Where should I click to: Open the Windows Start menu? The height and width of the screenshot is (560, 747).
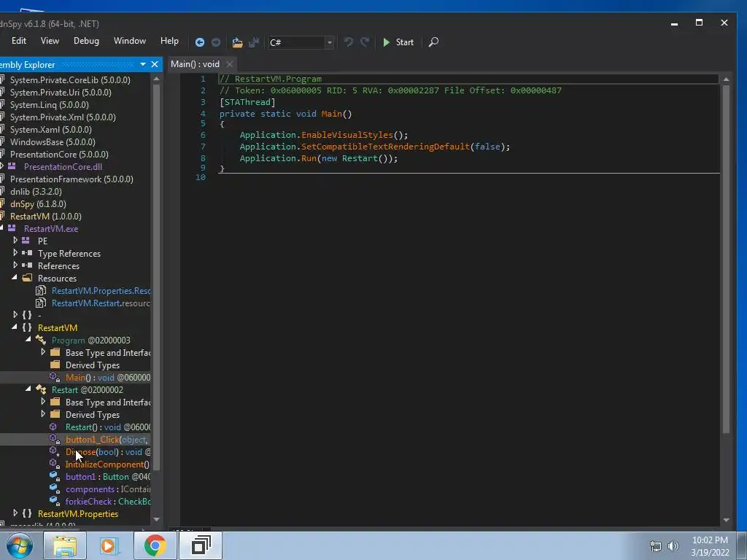coord(19,545)
